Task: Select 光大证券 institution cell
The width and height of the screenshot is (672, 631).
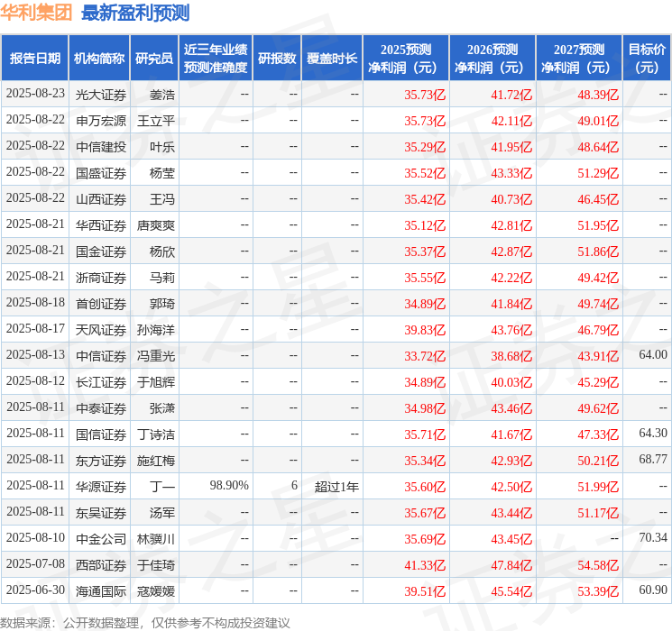Action: (101, 95)
